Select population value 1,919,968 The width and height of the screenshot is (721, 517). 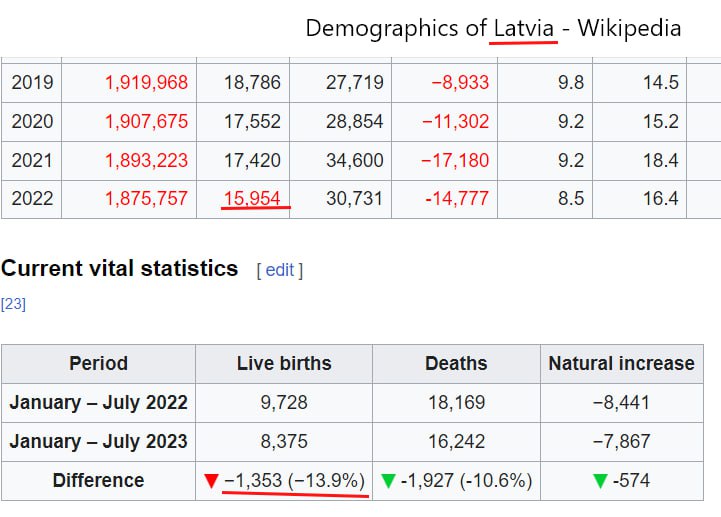pyautogui.click(x=146, y=83)
